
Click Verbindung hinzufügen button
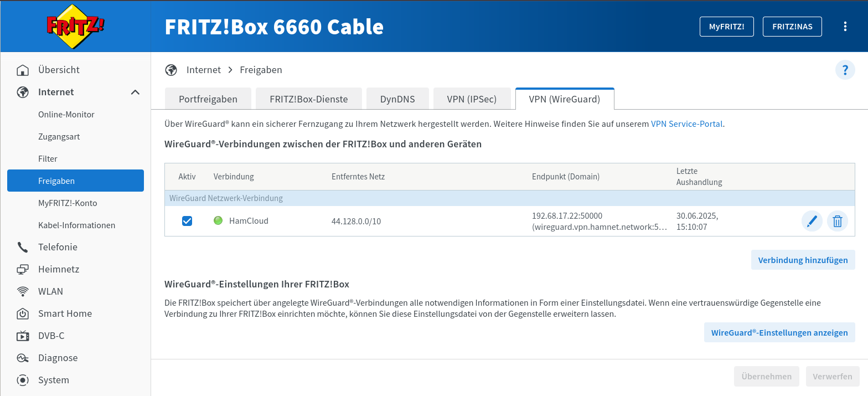pyautogui.click(x=803, y=260)
